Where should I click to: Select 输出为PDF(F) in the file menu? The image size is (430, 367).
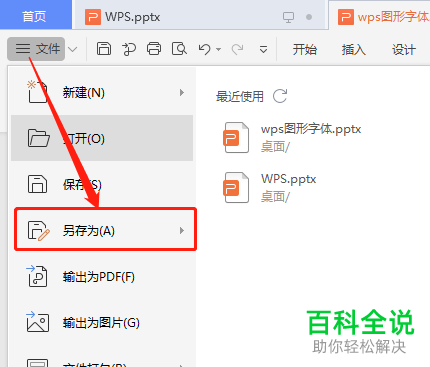click(102, 277)
